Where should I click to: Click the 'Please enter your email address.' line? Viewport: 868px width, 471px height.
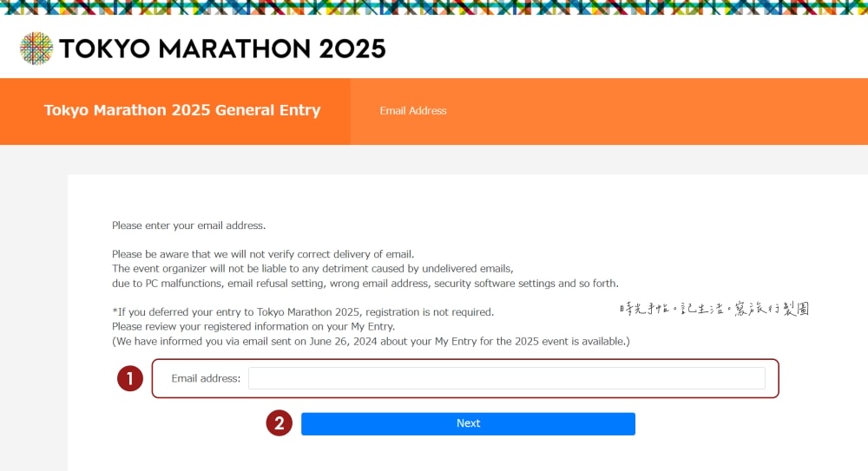click(188, 226)
